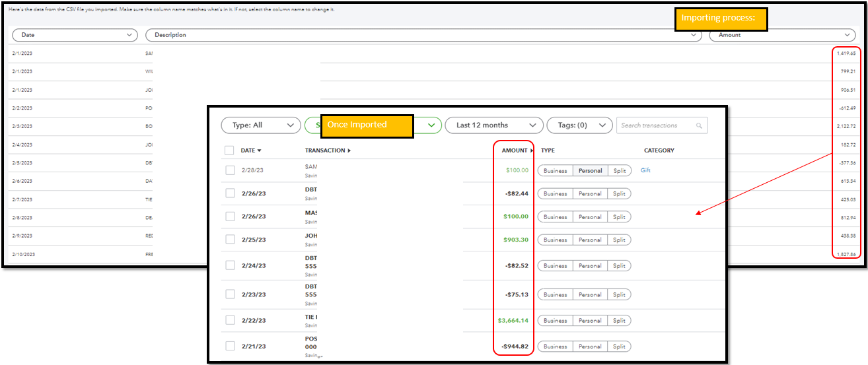Open the Date column name dropdown

point(75,35)
